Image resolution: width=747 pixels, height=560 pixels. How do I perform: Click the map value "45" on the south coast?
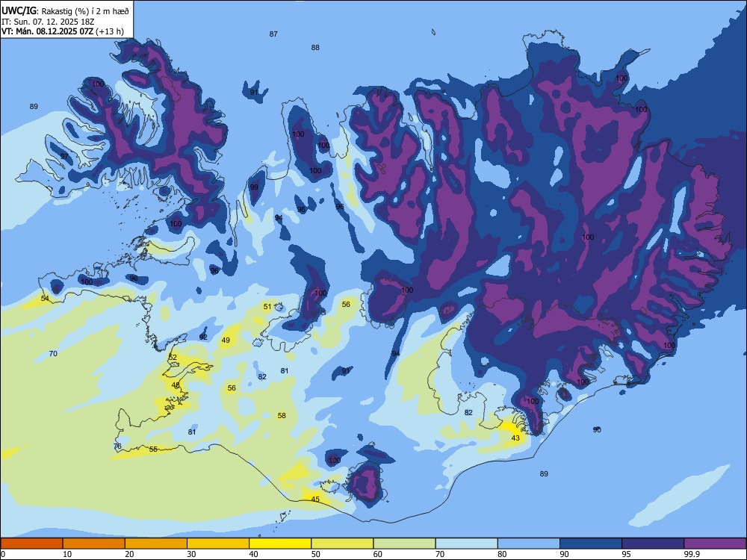315,499
